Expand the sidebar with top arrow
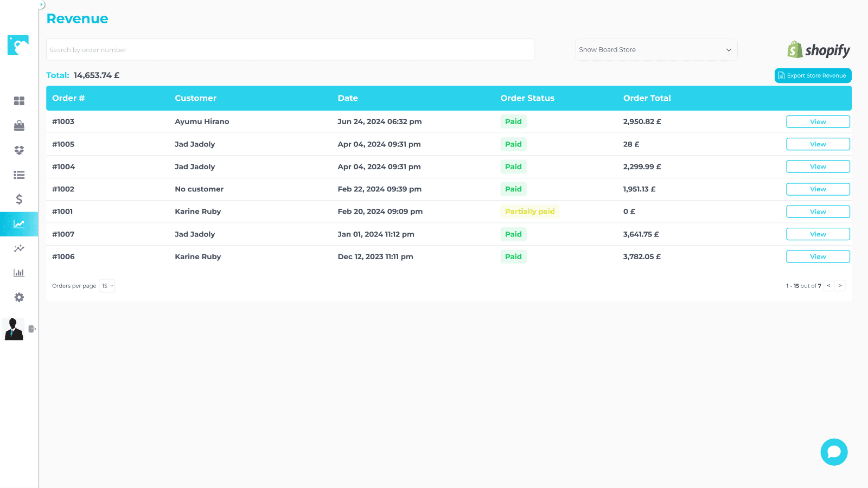Image resolution: width=868 pixels, height=488 pixels. tap(41, 4)
